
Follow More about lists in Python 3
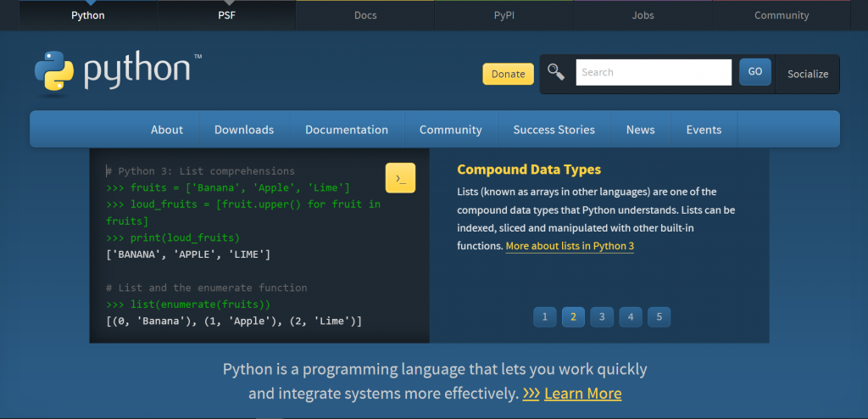(x=570, y=246)
